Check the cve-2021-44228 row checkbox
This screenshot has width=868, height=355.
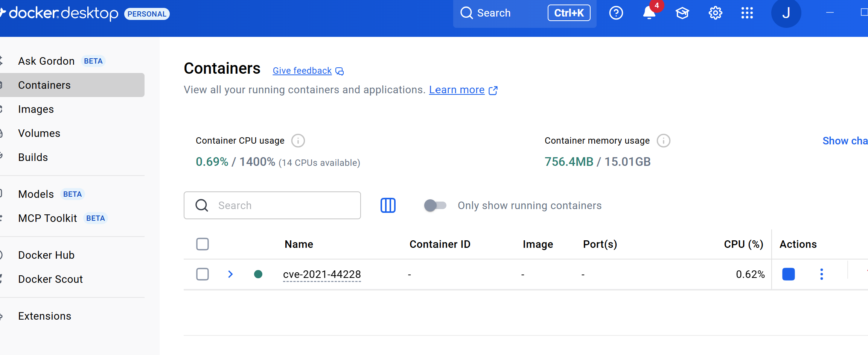[203, 274]
